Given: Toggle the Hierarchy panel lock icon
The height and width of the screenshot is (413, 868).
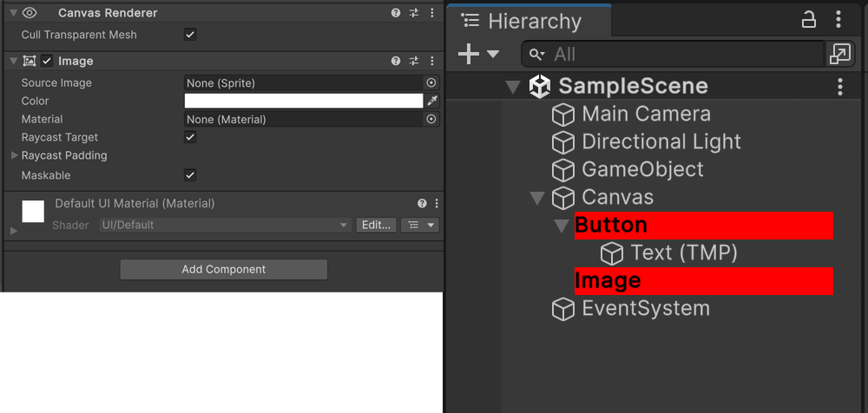Looking at the screenshot, I should click(809, 21).
